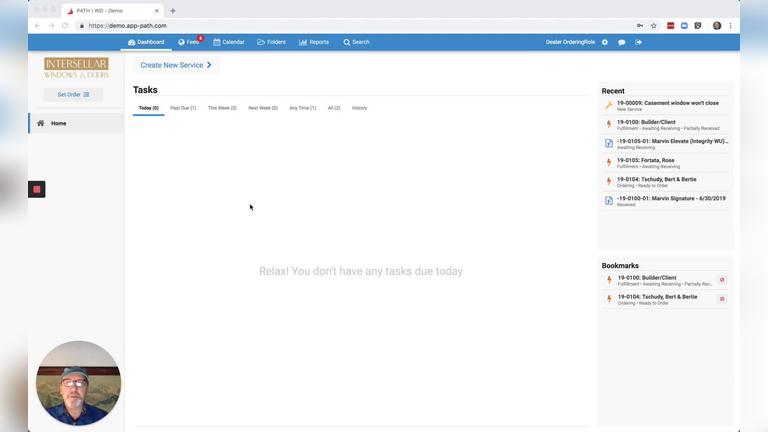Viewport: 768px width, 432px height.
Task: Open a new browser tab
Action: tap(172, 11)
